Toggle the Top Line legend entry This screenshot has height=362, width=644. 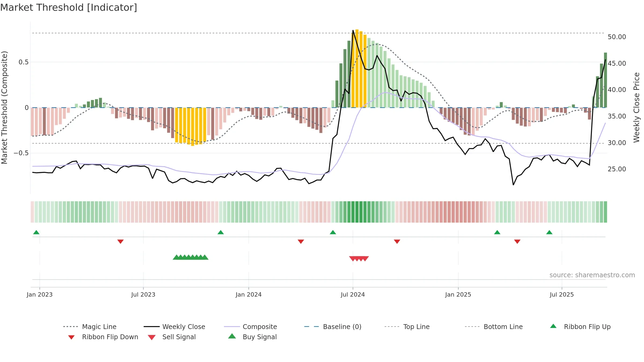(x=407, y=327)
